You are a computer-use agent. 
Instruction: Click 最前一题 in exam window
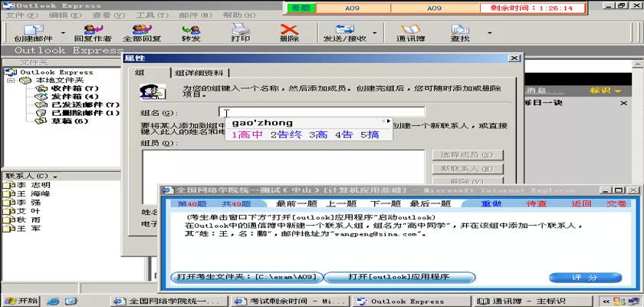[x=295, y=204]
